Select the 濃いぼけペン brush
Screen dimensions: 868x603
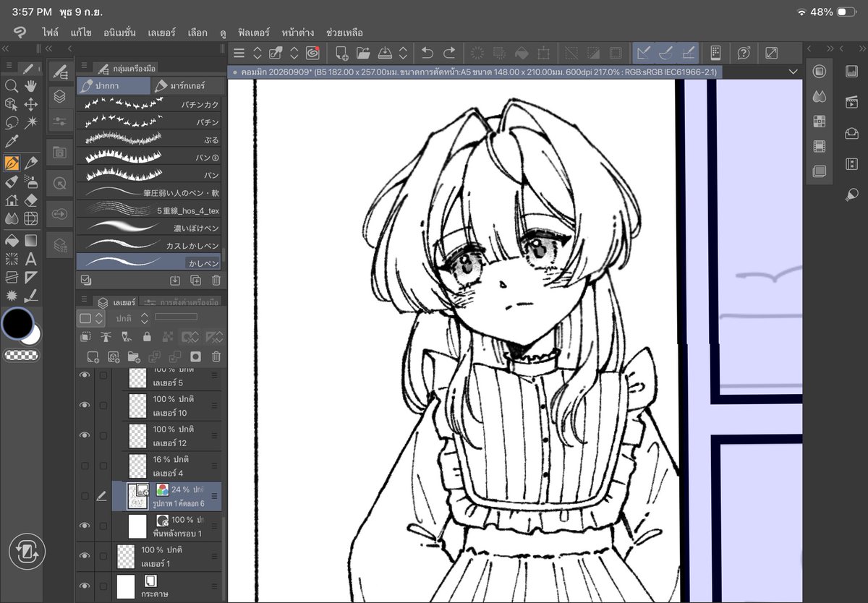point(150,228)
